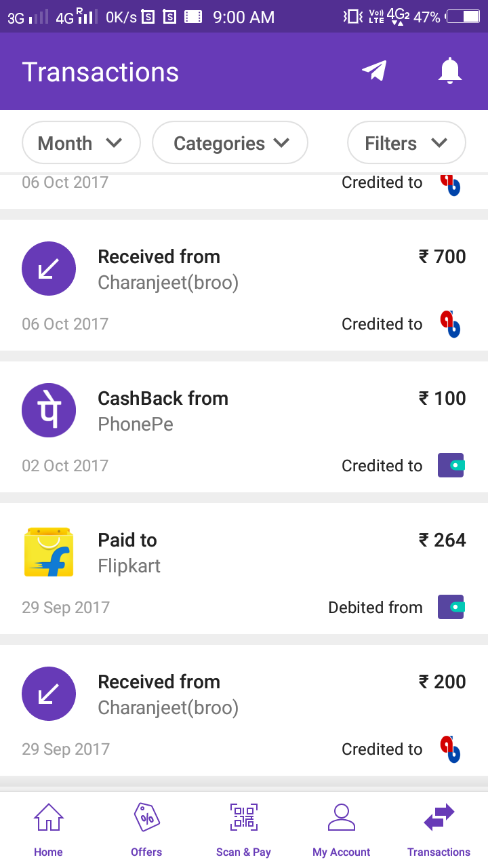Open the Paid to Flipkart transaction

click(x=244, y=553)
